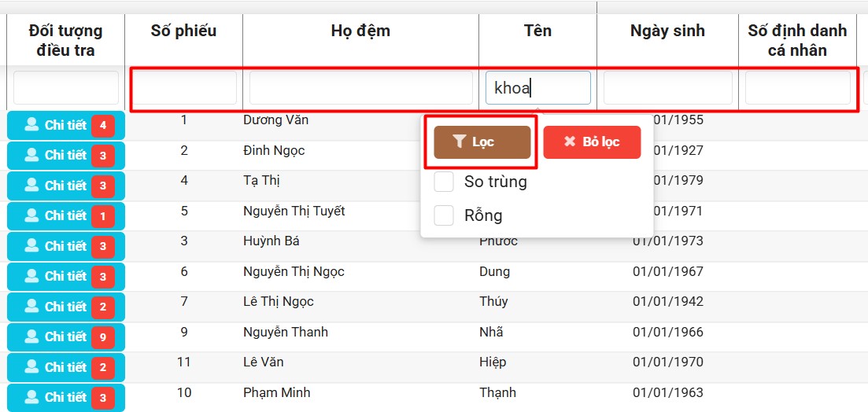Click the Họ đệm filter input
Screen dimensions: 868x412
point(360,88)
